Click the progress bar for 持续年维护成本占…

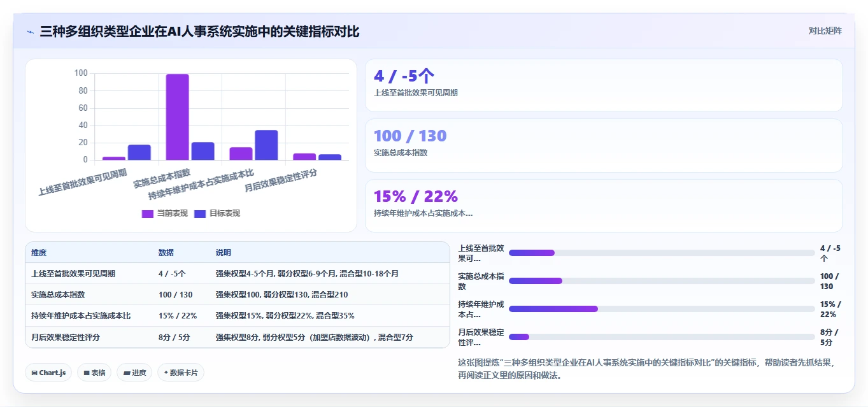click(x=662, y=309)
